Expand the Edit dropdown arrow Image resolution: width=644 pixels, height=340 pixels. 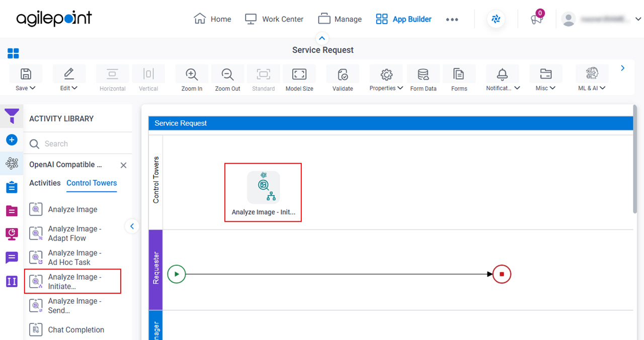75,88
